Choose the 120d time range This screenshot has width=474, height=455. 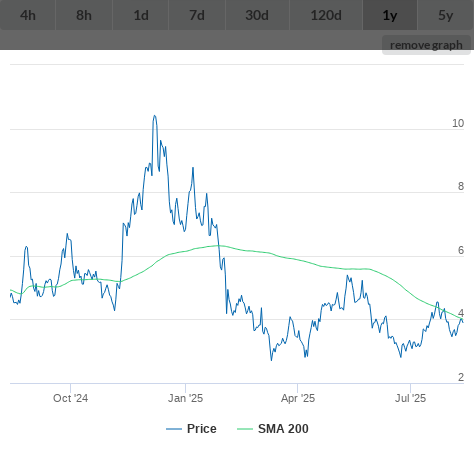click(326, 15)
